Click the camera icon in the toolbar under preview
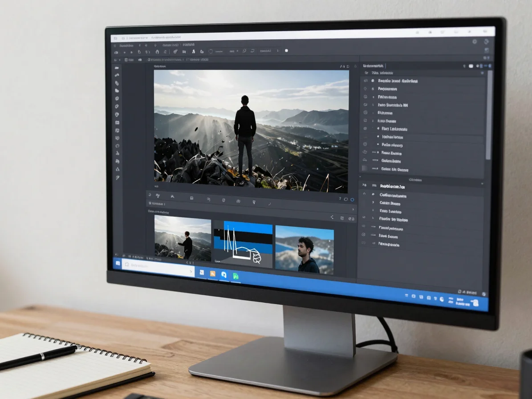Screen dimensions: 532x399 pos(238,201)
